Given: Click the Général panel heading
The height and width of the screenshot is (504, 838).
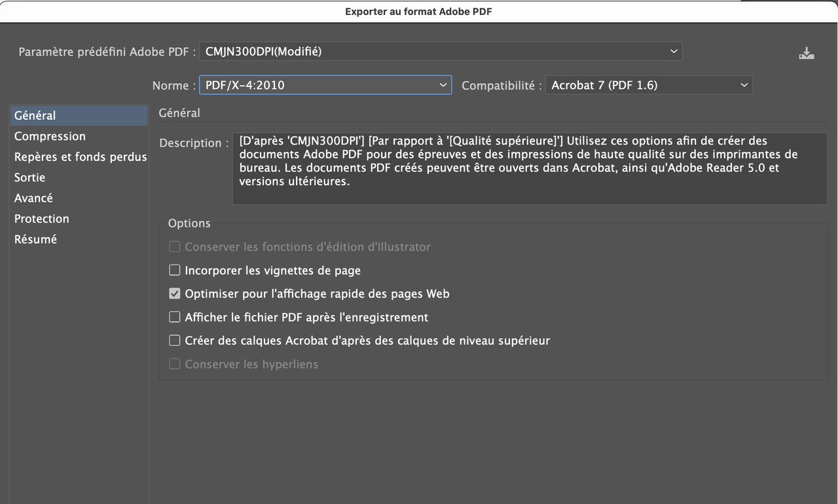Looking at the screenshot, I should (179, 113).
